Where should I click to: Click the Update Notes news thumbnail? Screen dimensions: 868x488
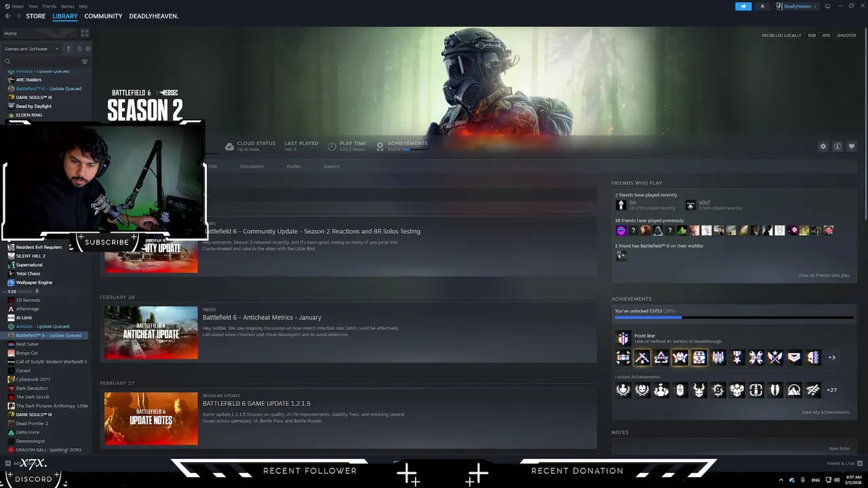151,419
